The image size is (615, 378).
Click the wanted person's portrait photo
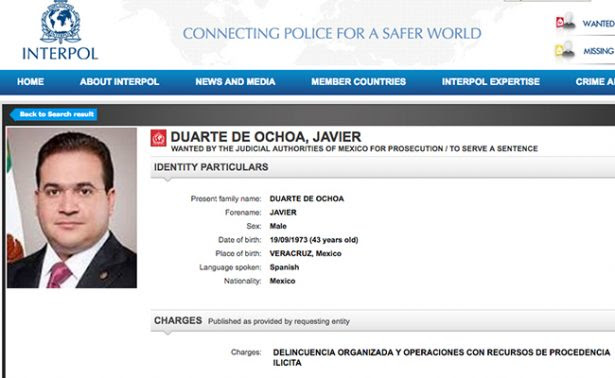(72, 207)
